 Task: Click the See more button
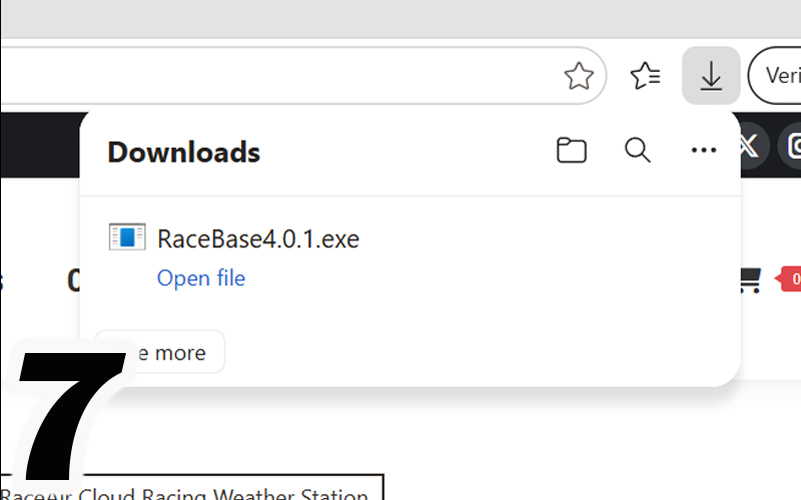tap(160, 352)
